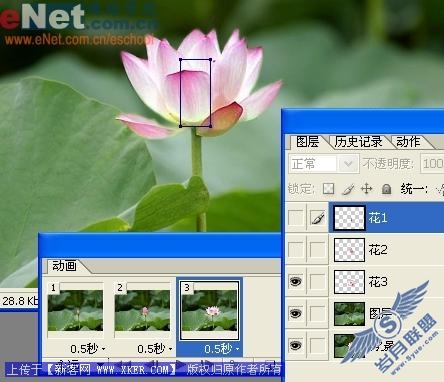Image resolution: width=444 pixels, height=382 pixels.
Task: Show the 花2 layer visibility box
Action: point(296,249)
